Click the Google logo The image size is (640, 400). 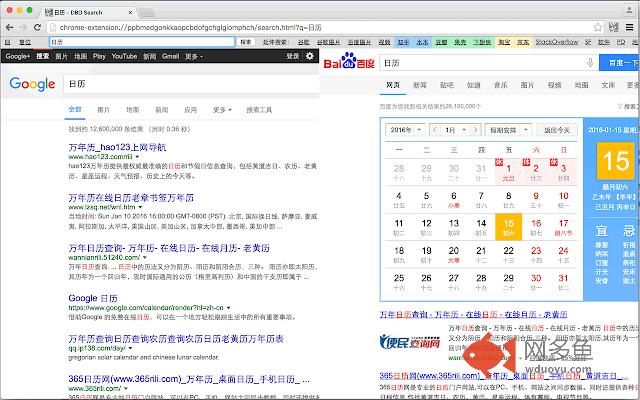coord(32,84)
